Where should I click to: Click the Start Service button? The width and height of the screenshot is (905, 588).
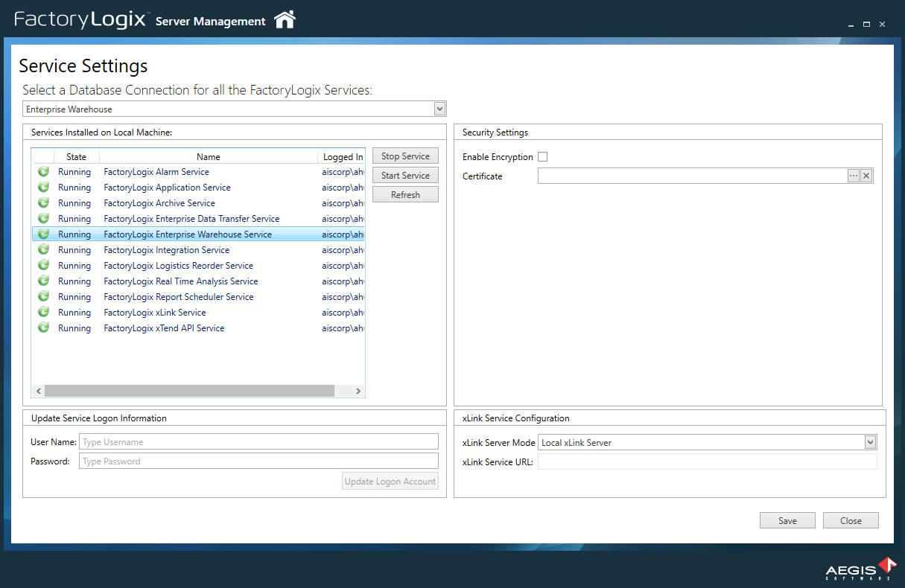405,175
